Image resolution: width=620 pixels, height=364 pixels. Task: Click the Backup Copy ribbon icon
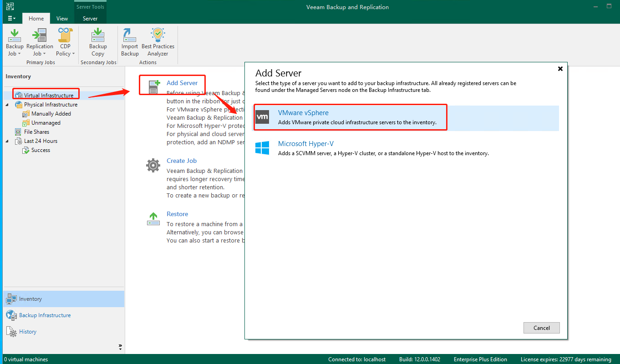[x=98, y=35]
